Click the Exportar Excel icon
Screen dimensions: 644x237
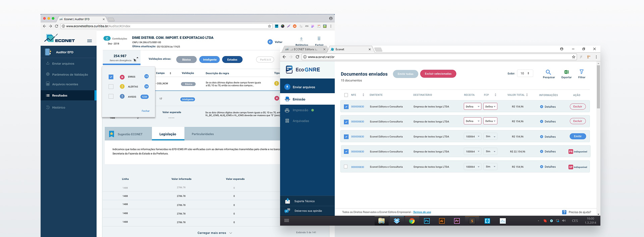pyautogui.click(x=567, y=72)
